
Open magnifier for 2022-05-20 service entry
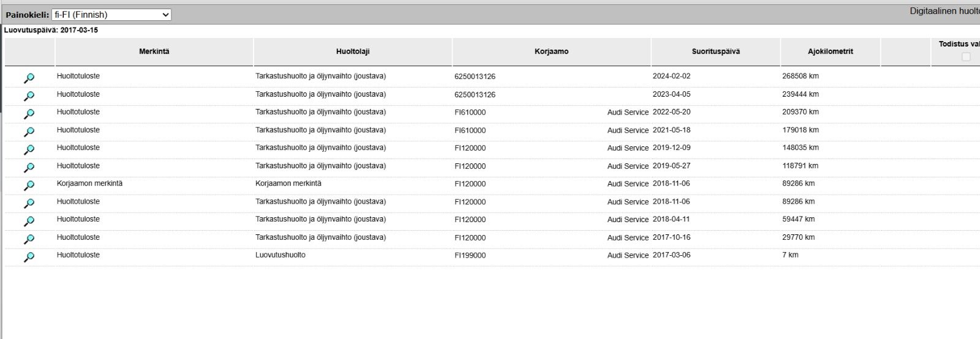click(29, 114)
